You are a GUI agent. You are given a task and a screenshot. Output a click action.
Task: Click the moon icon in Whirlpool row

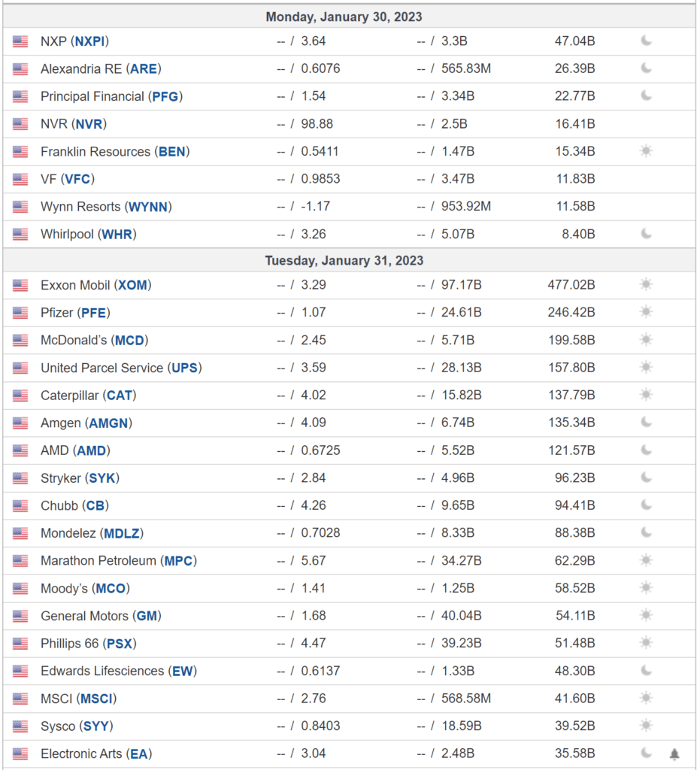click(647, 234)
